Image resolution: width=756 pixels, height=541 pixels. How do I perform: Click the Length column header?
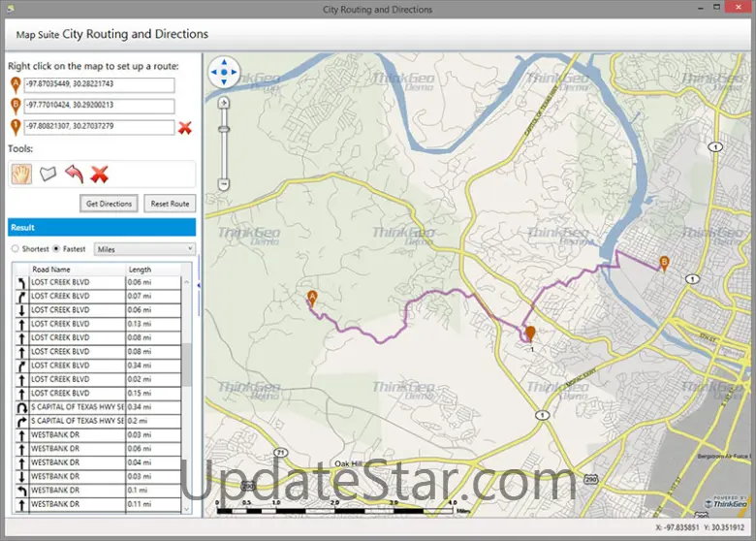pyautogui.click(x=153, y=270)
